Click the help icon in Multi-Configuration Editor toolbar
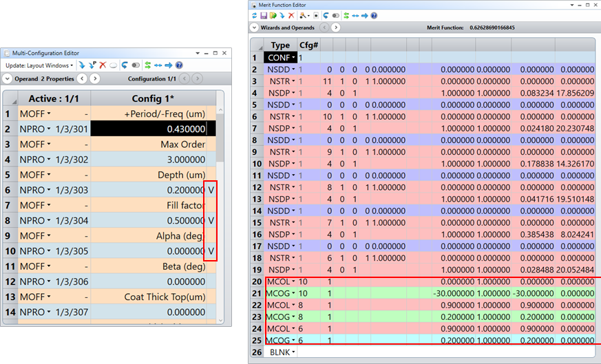Image resolution: width=601 pixels, height=364 pixels. [x=179, y=65]
